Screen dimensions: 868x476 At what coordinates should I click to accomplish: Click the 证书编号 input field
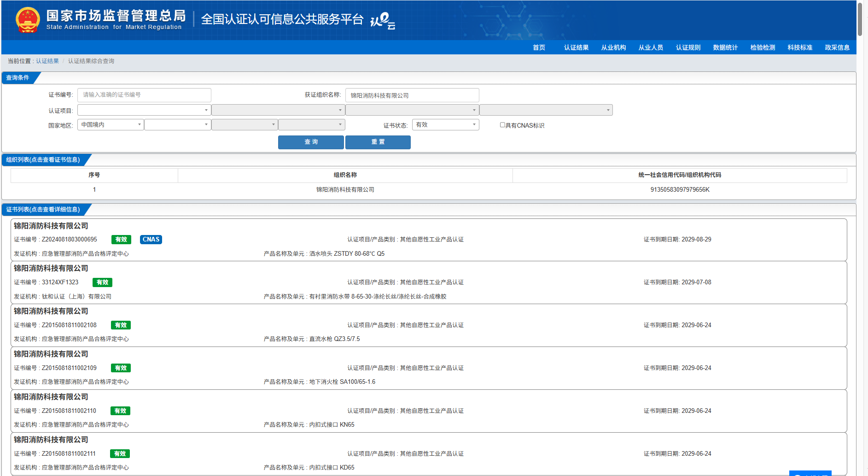[x=144, y=95]
